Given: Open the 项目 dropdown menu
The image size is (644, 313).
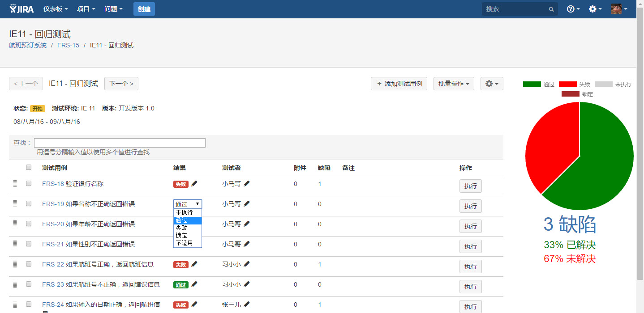Looking at the screenshot, I should point(86,9).
